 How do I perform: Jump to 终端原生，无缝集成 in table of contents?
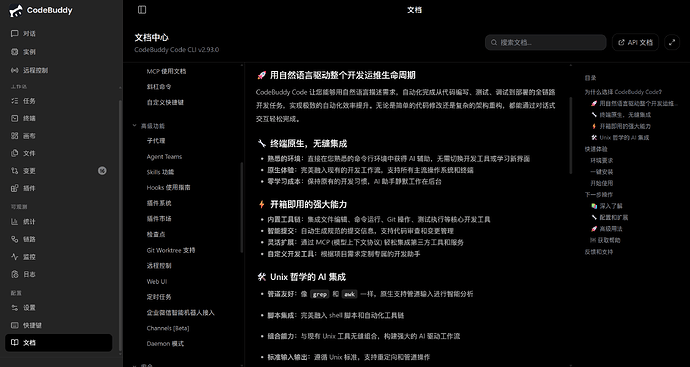[621, 115]
